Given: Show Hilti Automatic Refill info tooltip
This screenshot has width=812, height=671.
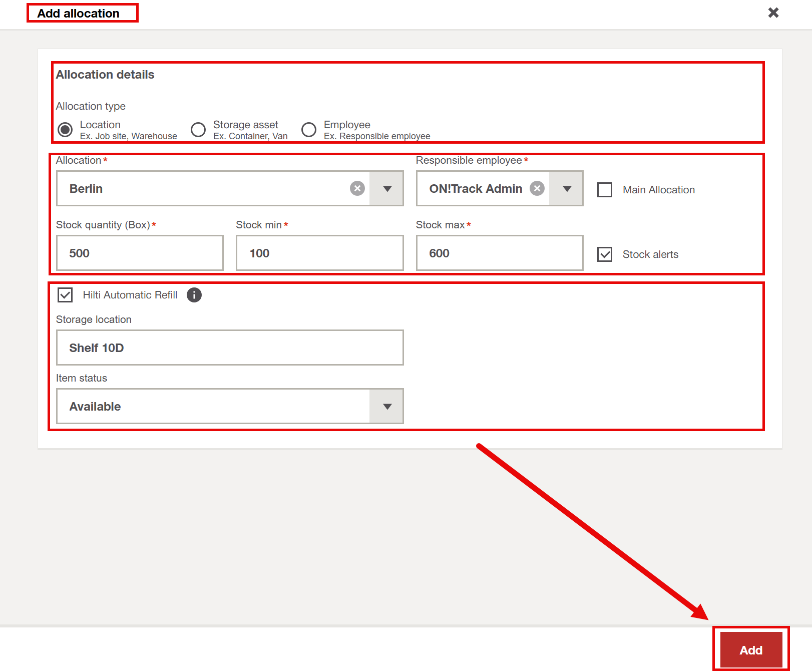Looking at the screenshot, I should pos(194,295).
